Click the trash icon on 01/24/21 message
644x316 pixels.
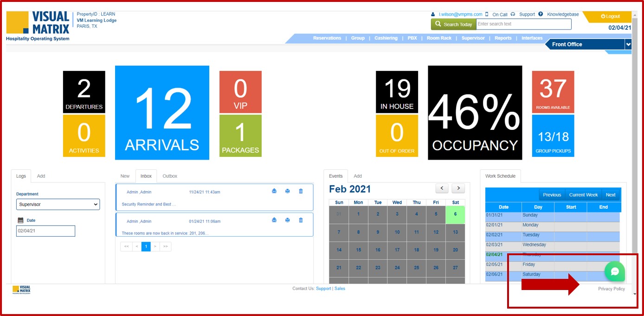coord(301,220)
